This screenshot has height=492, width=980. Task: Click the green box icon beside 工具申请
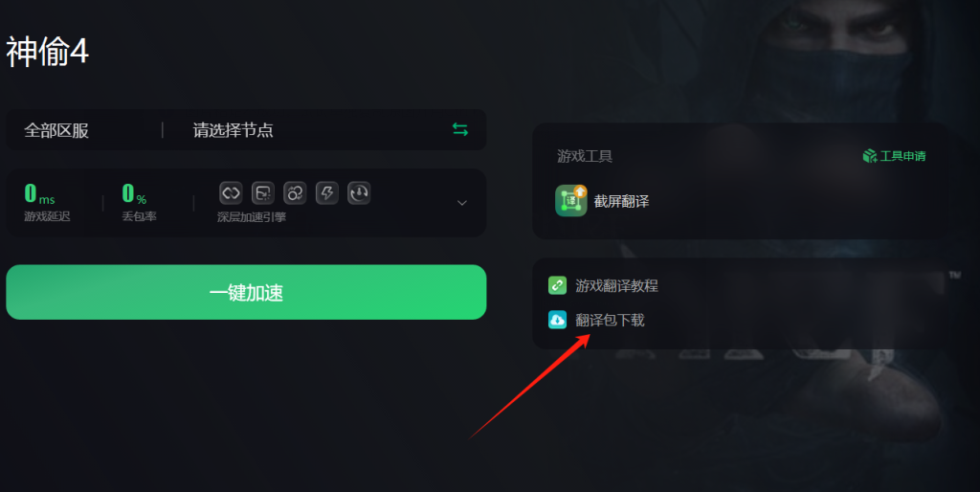point(870,156)
